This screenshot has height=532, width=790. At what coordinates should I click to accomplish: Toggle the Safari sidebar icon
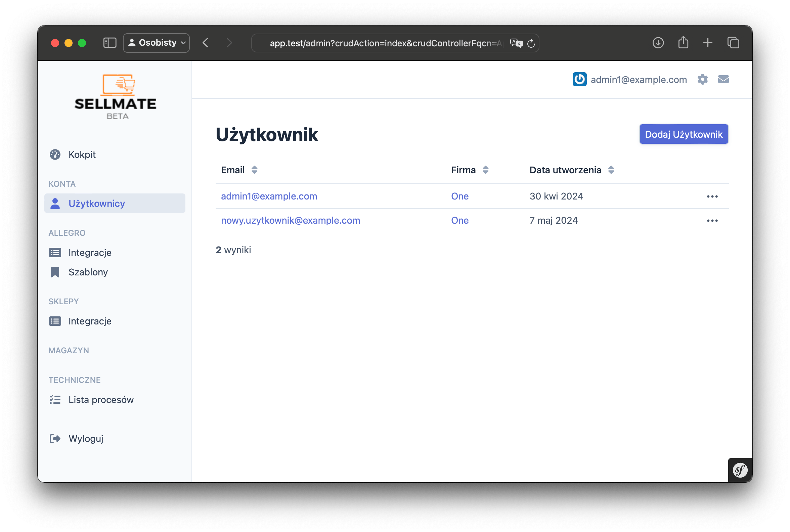click(x=109, y=43)
